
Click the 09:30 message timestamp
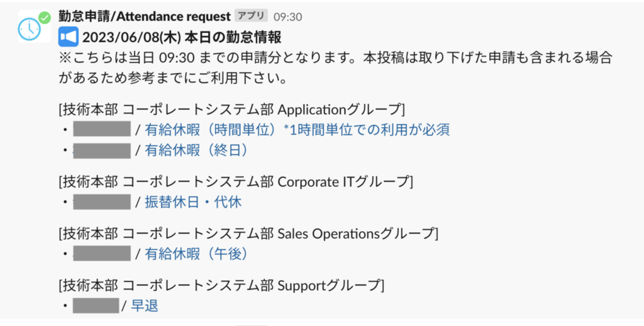pos(288,17)
